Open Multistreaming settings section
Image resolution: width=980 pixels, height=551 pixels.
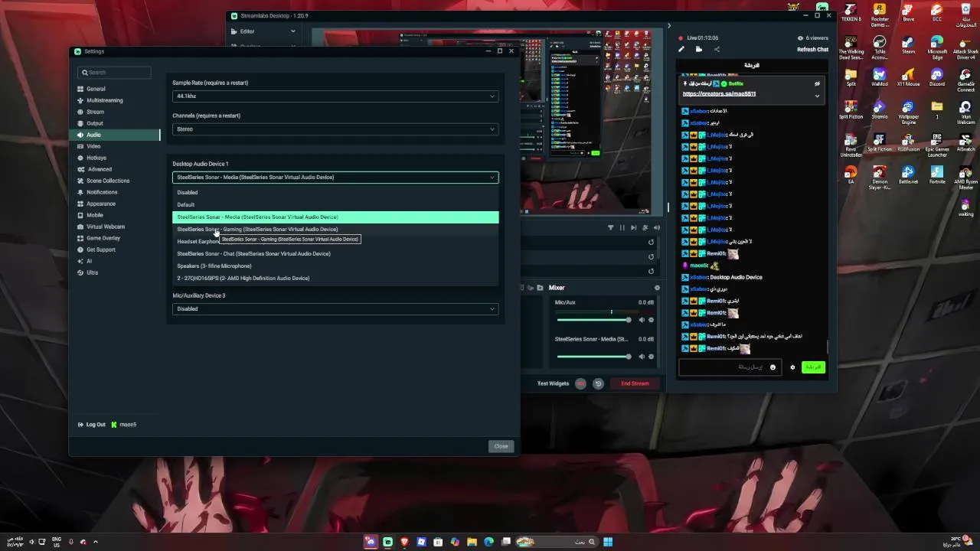pyautogui.click(x=104, y=100)
